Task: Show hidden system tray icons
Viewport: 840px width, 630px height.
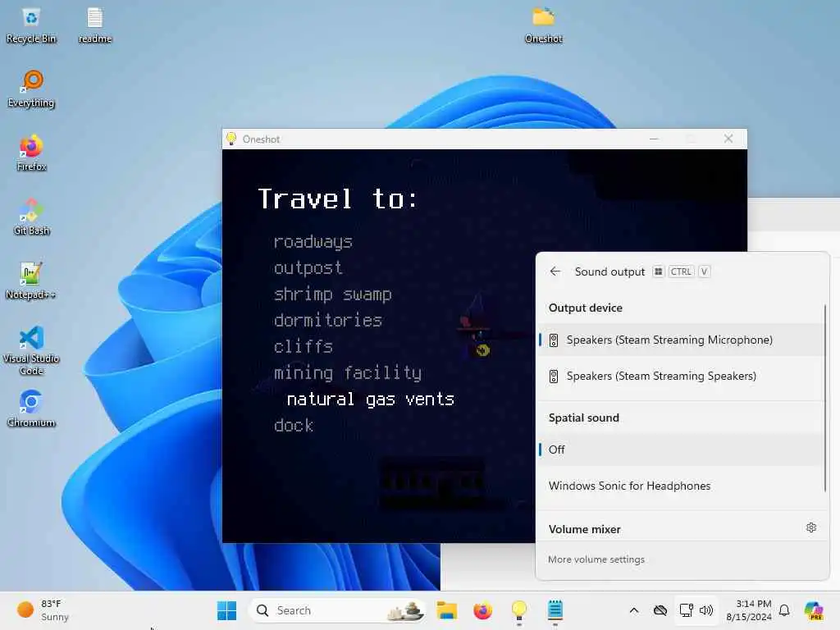Action: (x=634, y=610)
